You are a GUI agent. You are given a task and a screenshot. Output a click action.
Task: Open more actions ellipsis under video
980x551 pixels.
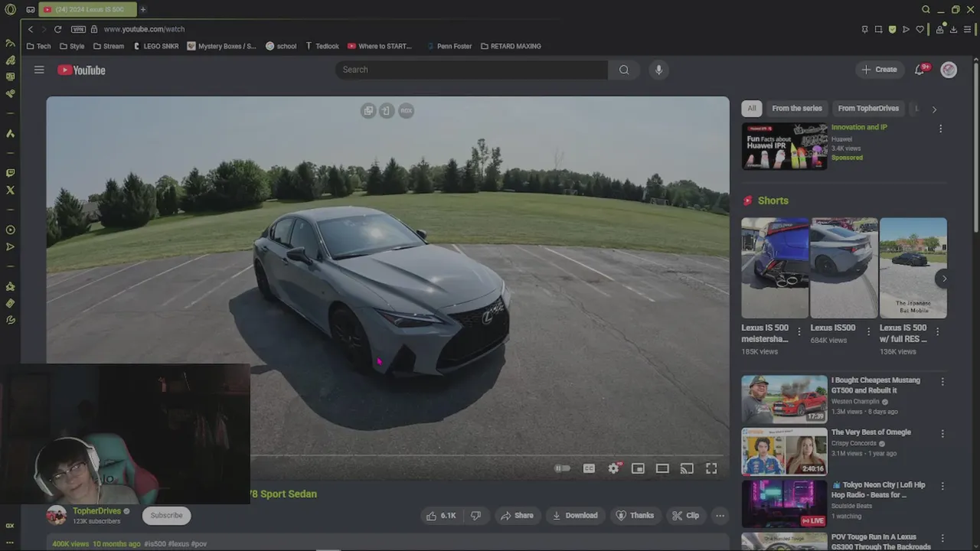tap(720, 516)
